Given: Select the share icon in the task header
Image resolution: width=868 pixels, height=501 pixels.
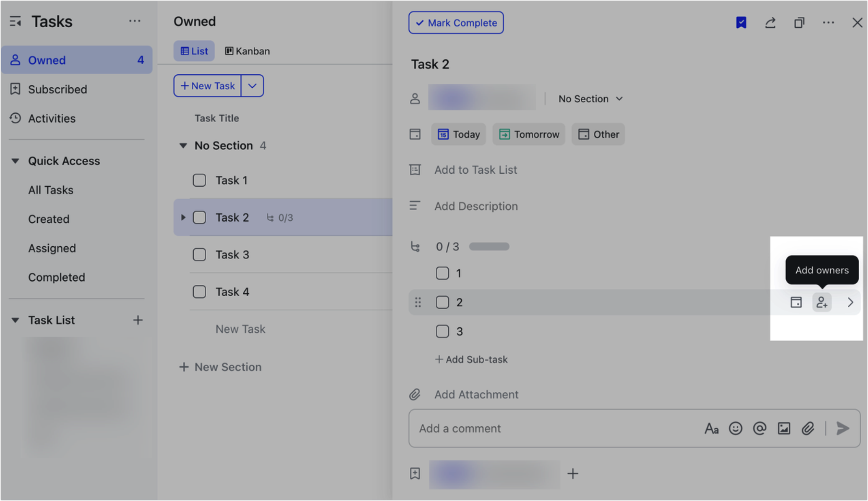Looking at the screenshot, I should [770, 23].
